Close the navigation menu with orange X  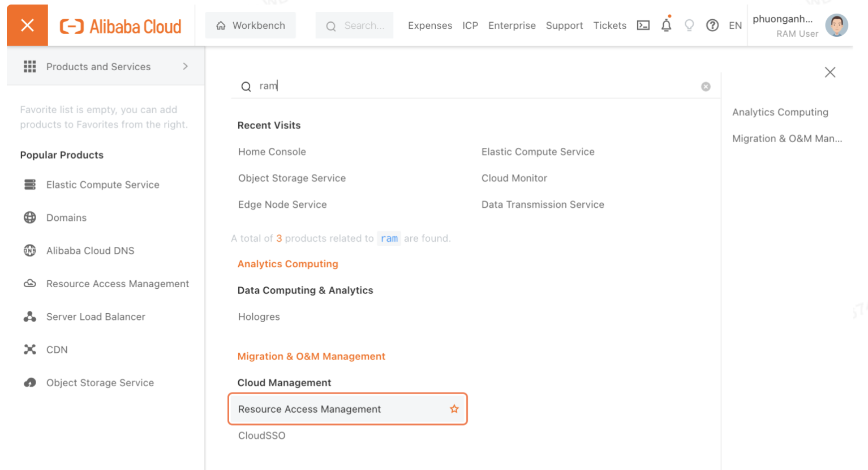27,25
